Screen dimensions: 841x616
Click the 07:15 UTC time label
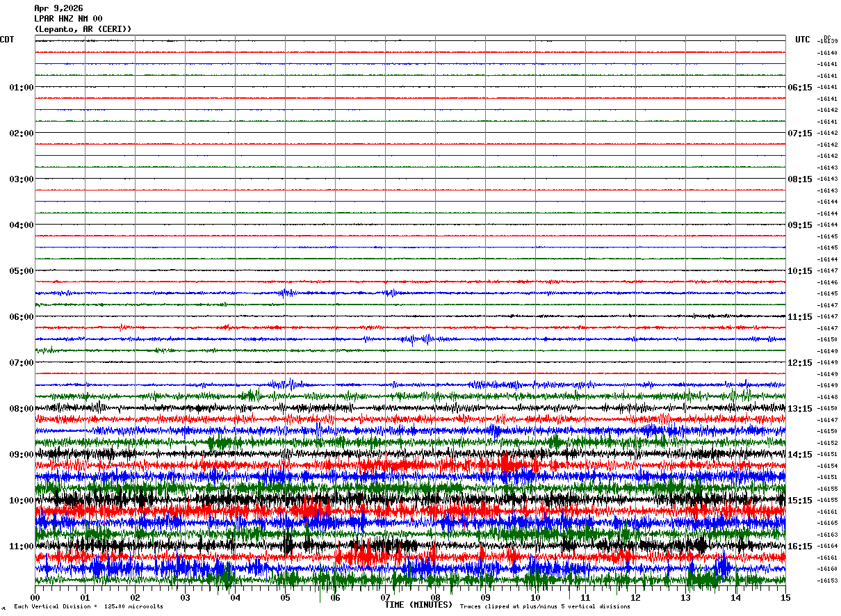800,133
